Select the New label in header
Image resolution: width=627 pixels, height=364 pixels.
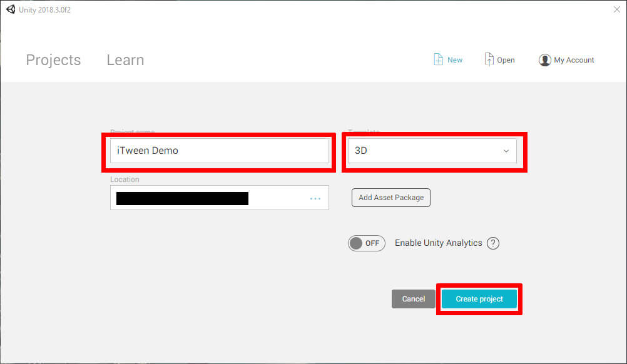(x=455, y=60)
